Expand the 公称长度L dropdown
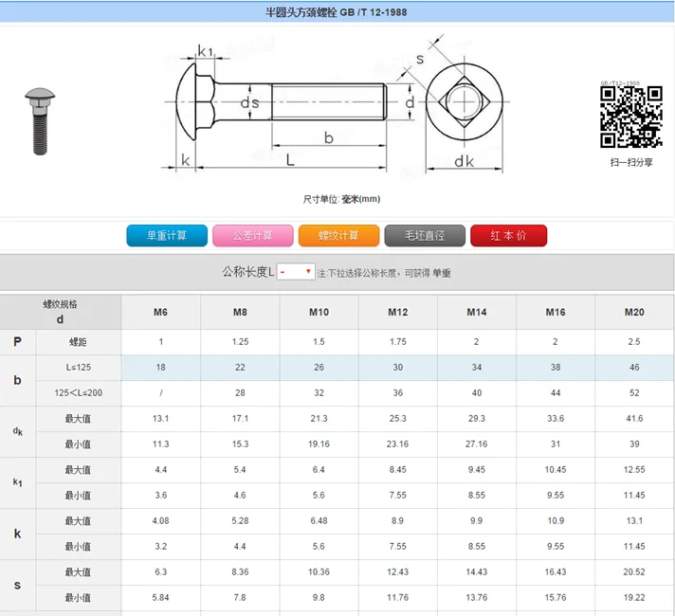The height and width of the screenshot is (616, 675). 296,272
